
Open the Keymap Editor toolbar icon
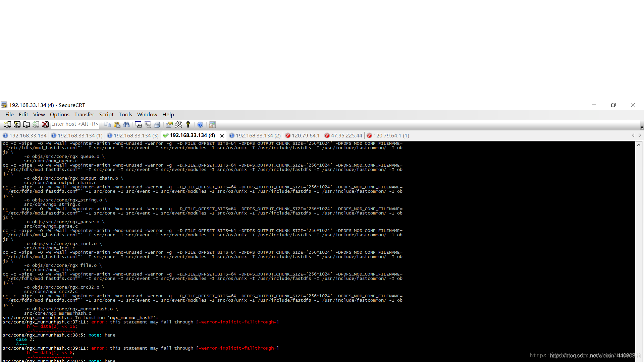(x=178, y=125)
